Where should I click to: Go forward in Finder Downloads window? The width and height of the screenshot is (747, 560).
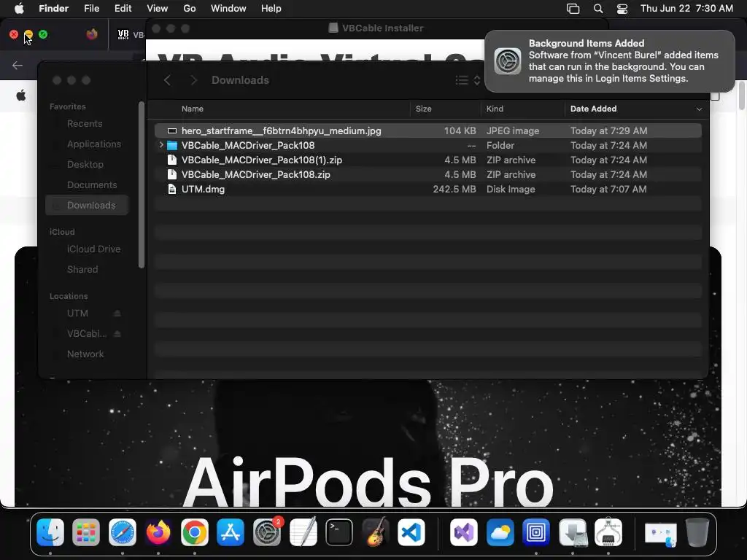pyautogui.click(x=193, y=80)
